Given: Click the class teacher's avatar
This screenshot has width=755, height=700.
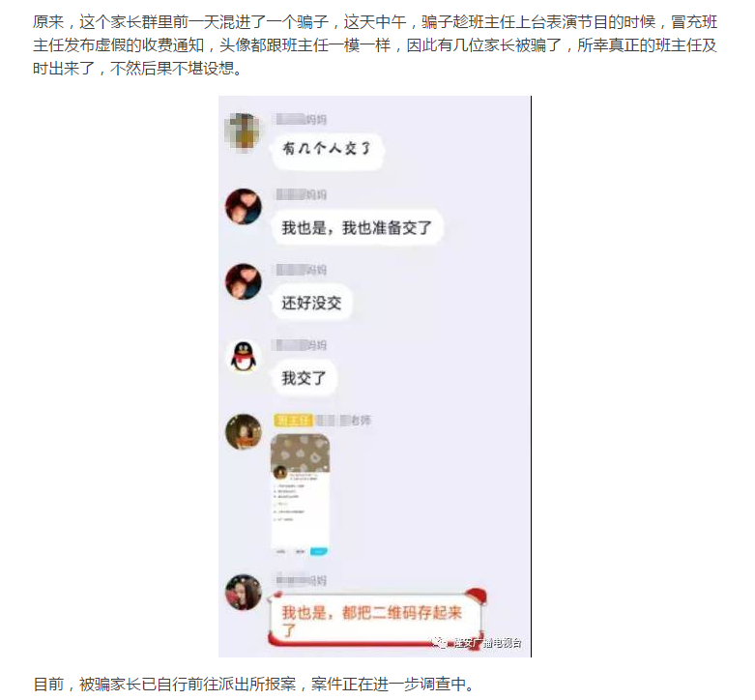Looking at the screenshot, I should (244, 432).
